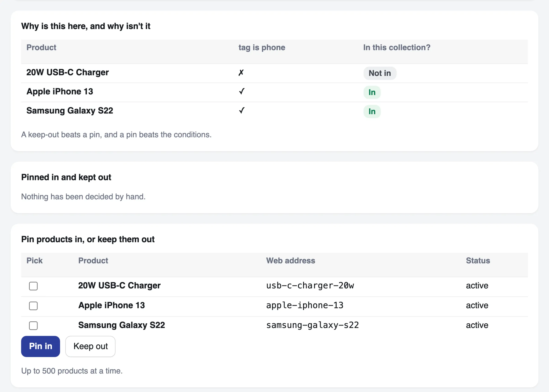The image size is (549, 392).
Task: Click web address 'usb-c-charger-20w'
Action: click(310, 286)
